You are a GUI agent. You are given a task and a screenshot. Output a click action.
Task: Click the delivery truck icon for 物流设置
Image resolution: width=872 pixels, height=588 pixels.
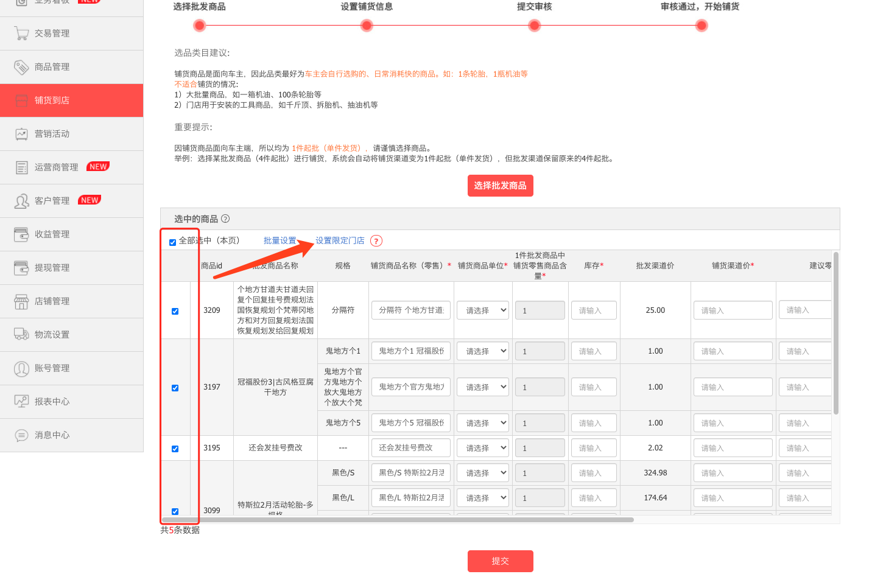[x=21, y=334]
